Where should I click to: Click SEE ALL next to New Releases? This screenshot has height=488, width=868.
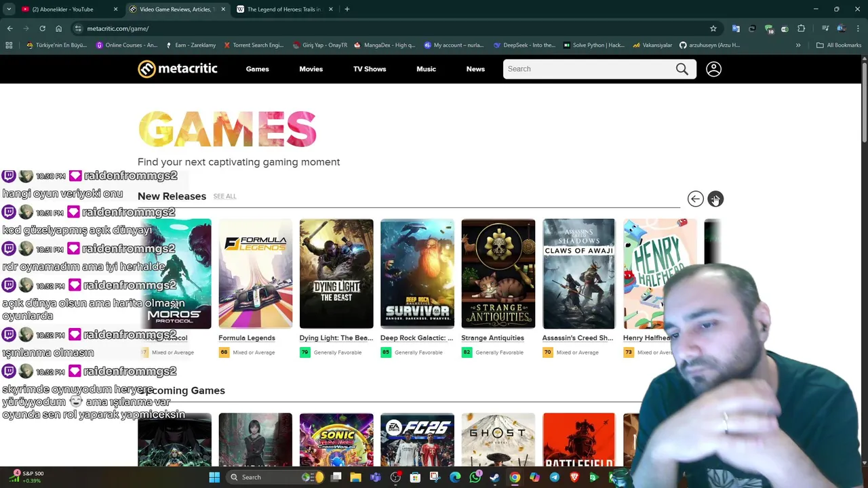pyautogui.click(x=224, y=197)
